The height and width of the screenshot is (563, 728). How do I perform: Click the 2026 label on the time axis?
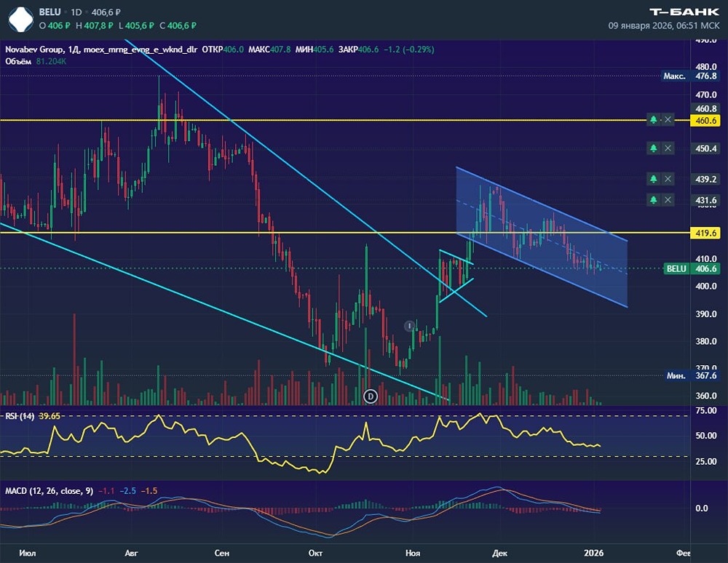[x=594, y=553]
